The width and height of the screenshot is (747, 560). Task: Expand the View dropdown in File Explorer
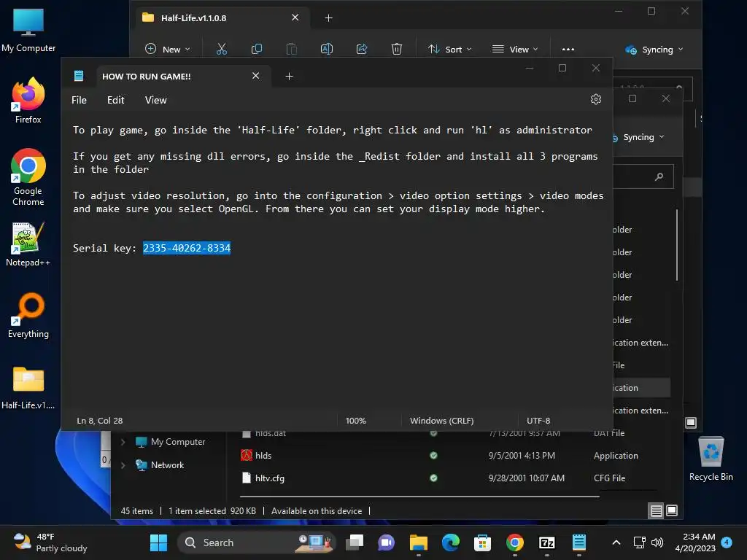[x=516, y=49]
